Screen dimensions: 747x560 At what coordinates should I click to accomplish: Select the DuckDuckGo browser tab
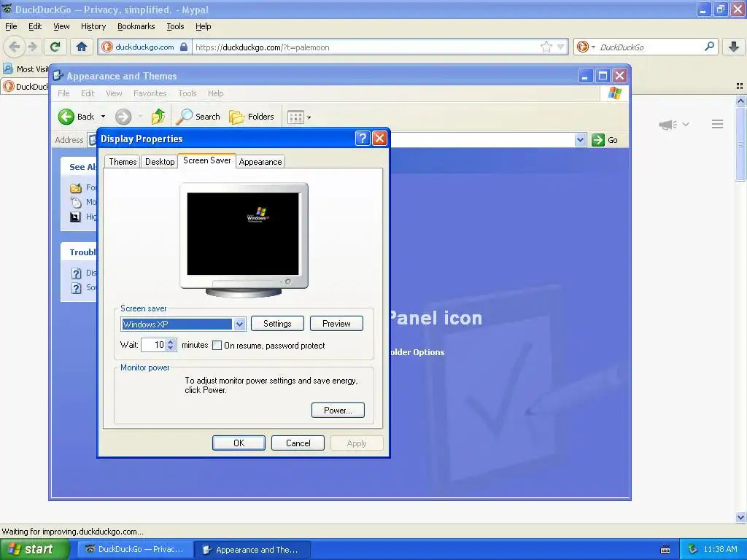25,87
